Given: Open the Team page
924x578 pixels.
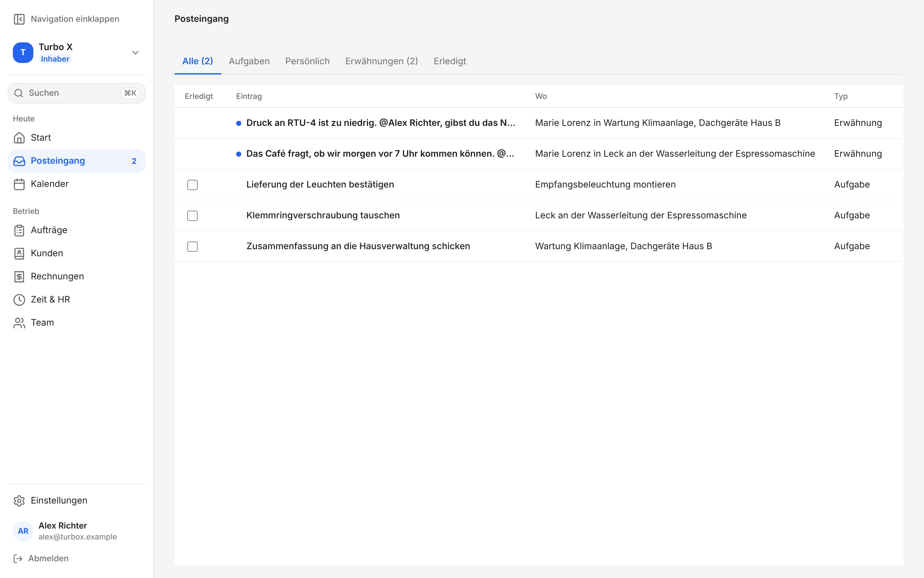Looking at the screenshot, I should pyautogui.click(x=76, y=323).
